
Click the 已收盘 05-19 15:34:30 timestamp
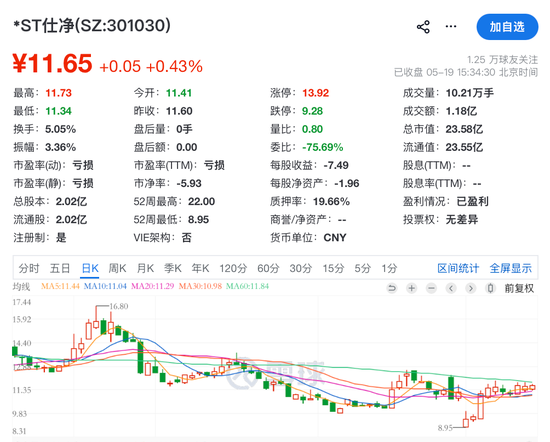466,72
